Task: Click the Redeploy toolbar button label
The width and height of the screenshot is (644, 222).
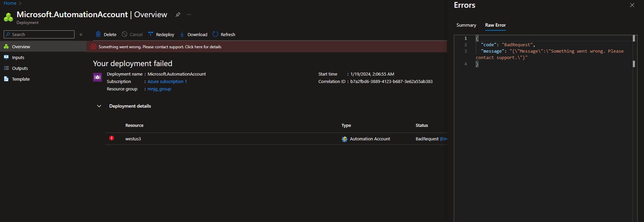Action: pos(165,34)
